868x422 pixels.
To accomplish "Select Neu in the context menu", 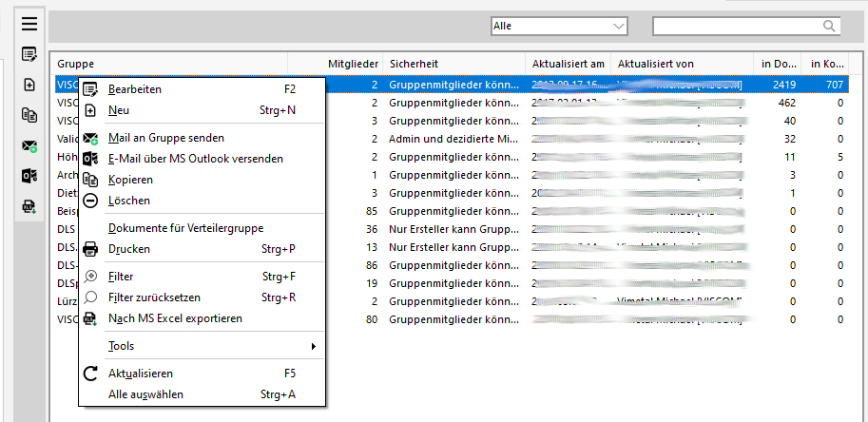I will [x=203, y=110].
